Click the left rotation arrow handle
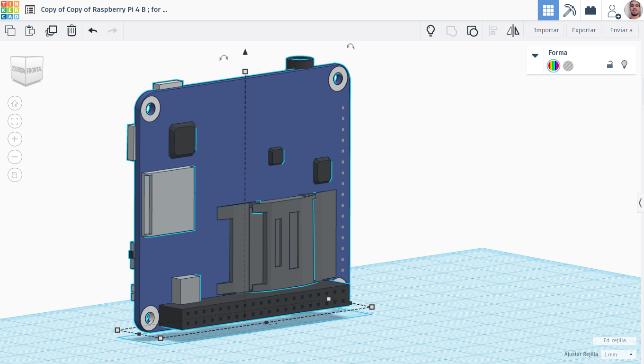 [224, 58]
